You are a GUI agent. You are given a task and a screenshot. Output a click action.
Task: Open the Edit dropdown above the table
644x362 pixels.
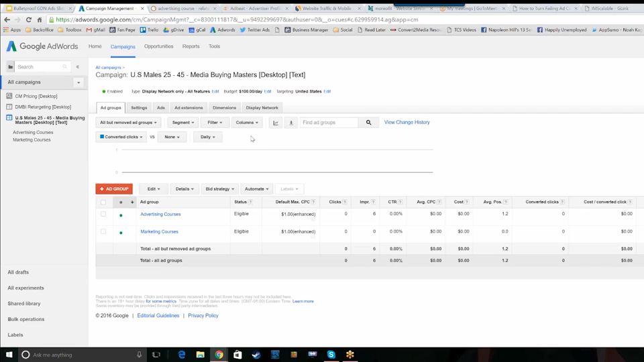[x=153, y=189]
